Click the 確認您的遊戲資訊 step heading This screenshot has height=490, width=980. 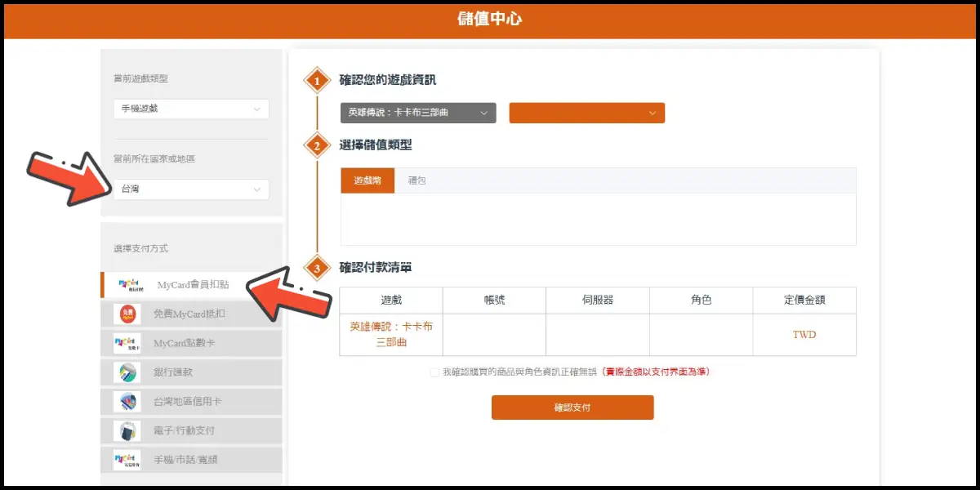[388, 80]
